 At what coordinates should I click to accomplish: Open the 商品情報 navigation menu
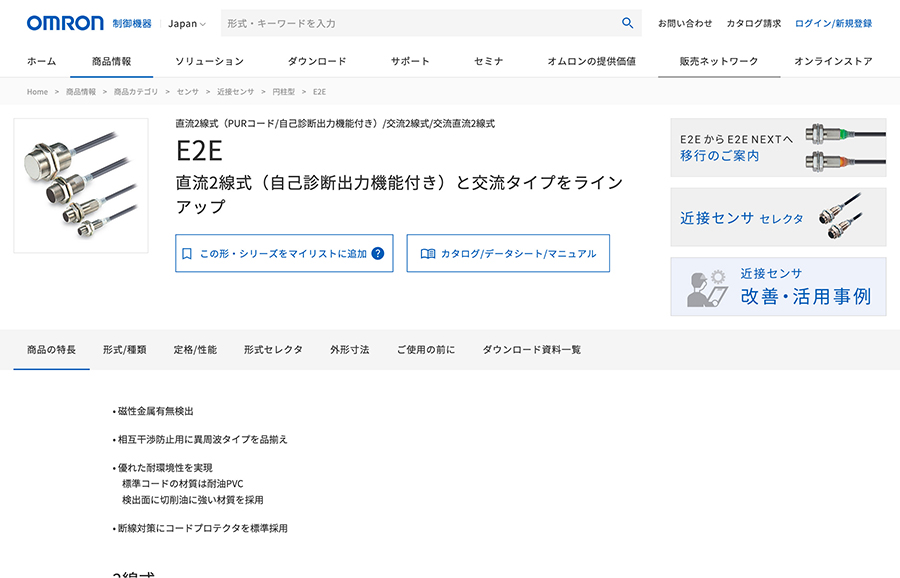point(111,60)
